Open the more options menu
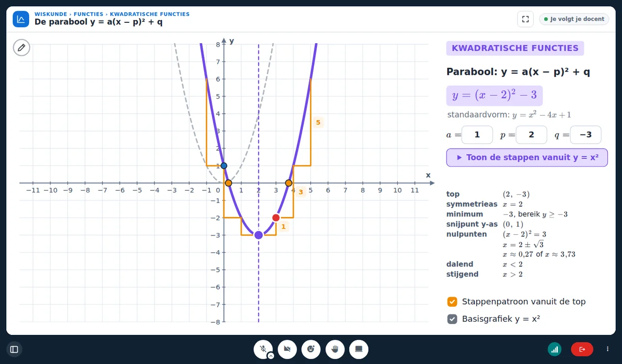Image resolution: width=622 pixels, height=364 pixels. (607, 349)
